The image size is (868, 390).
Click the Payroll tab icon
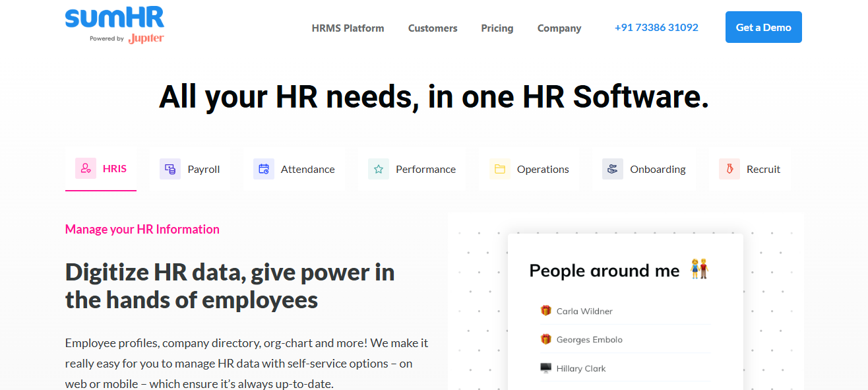(170, 169)
